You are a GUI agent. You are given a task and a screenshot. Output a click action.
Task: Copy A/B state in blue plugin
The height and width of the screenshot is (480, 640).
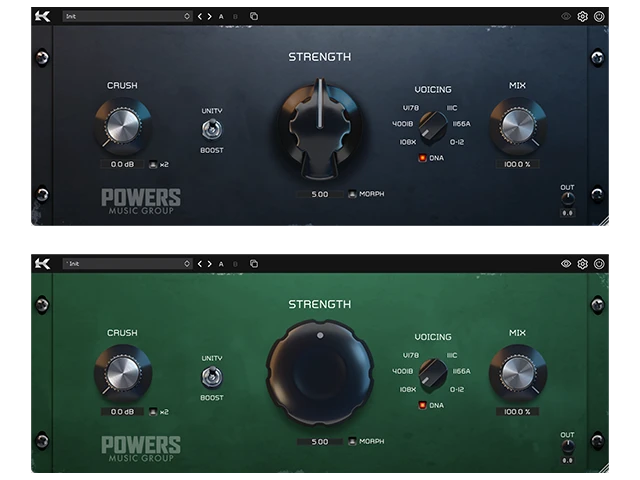coord(254,16)
